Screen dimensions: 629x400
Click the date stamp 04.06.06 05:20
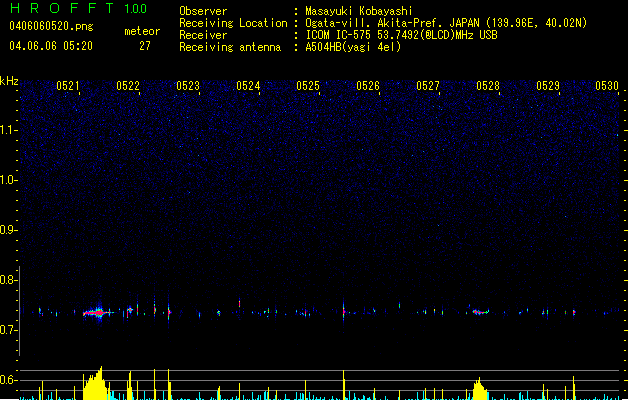click(51, 46)
